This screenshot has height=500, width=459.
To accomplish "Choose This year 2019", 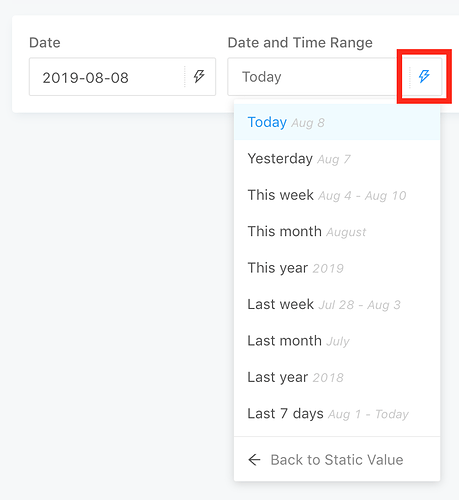I will (x=337, y=268).
